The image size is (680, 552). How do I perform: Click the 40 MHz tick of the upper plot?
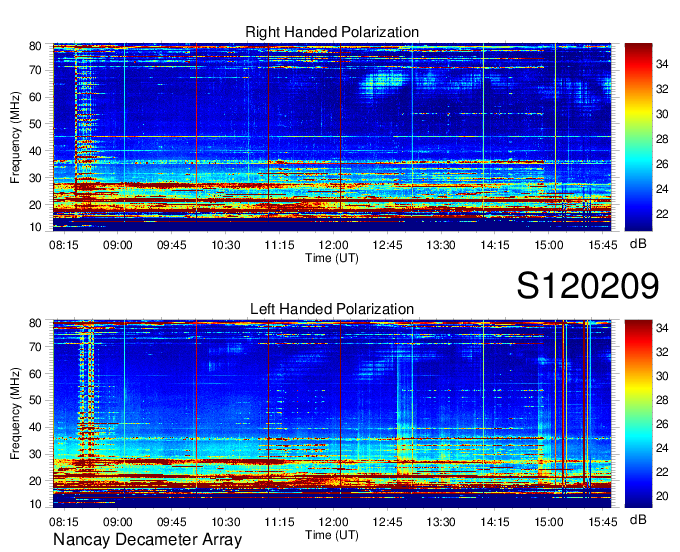(x=35, y=151)
